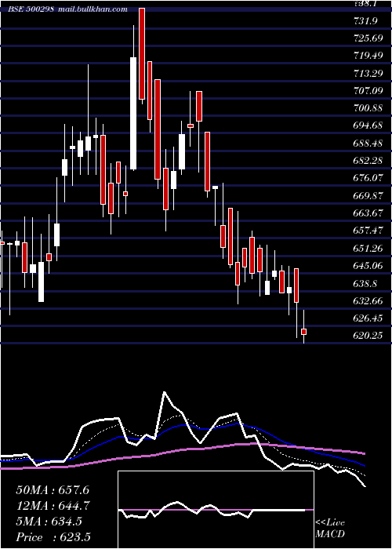Select the 694.68 price axis label
The height and width of the screenshot is (549, 392).
(368, 125)
